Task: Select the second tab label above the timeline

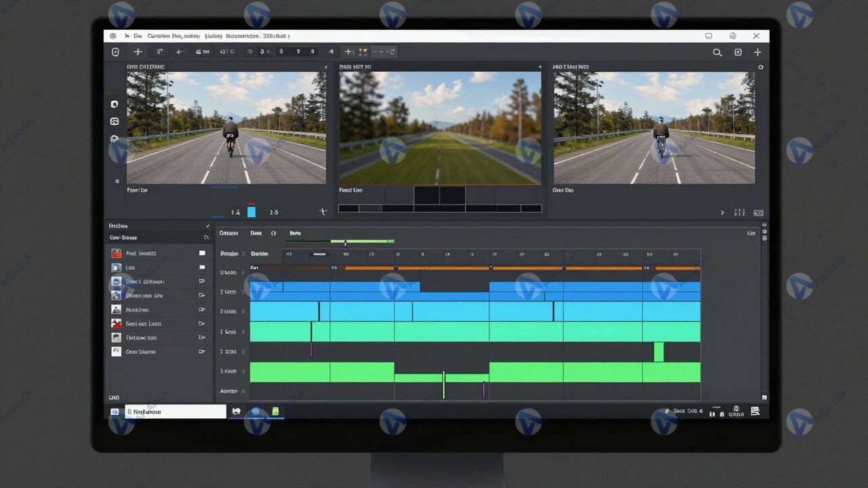Action: coord(256,233)
